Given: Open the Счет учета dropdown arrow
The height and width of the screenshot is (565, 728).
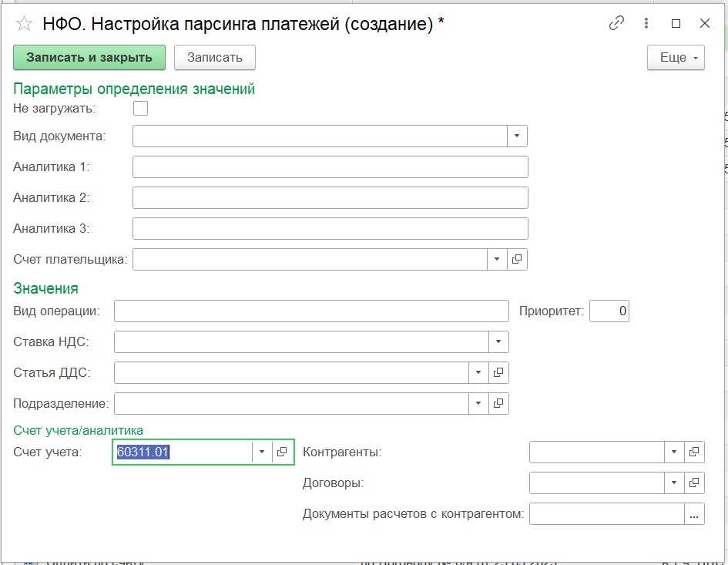Looking at the screenshot, I should (x=262, y=452).
